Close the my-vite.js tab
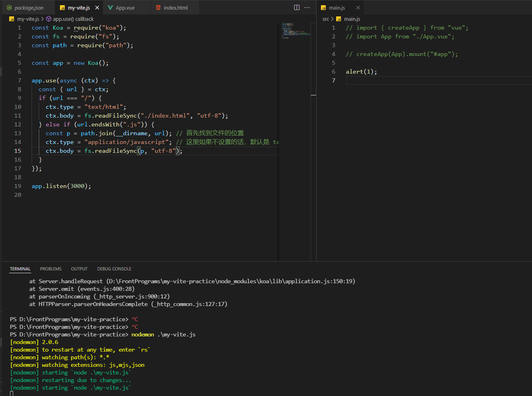Screen dimensions: 532x396 point(97,8)
